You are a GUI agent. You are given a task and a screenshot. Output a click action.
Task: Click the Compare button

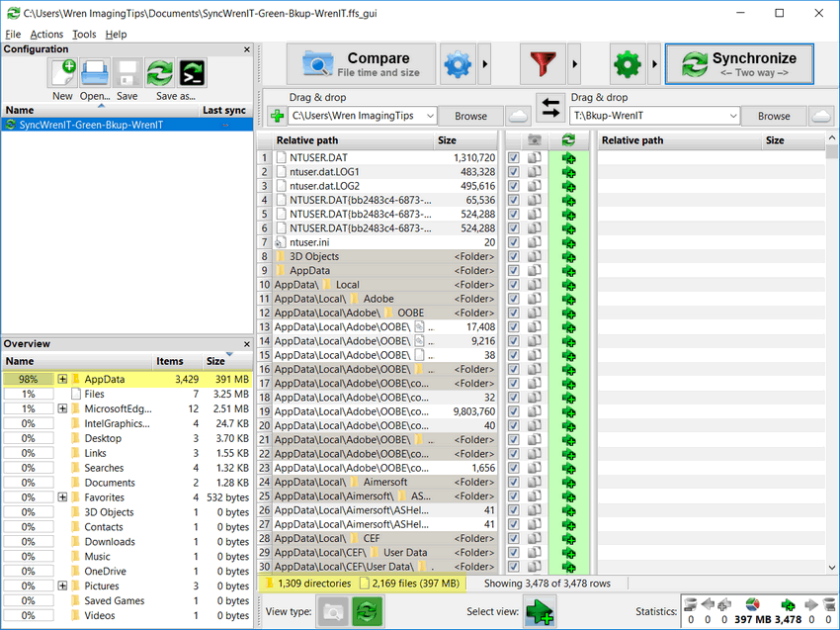pos(362,64)
